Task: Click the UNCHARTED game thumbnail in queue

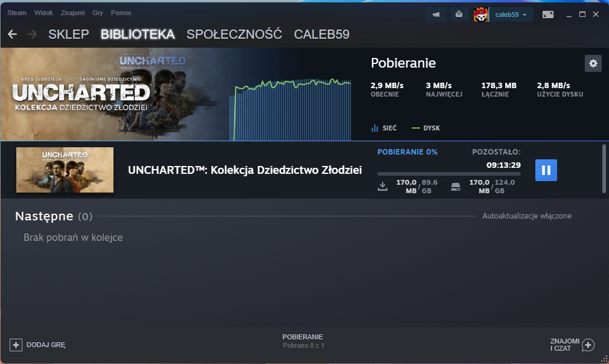Action: pyautogui.click(x=65, y=170)
